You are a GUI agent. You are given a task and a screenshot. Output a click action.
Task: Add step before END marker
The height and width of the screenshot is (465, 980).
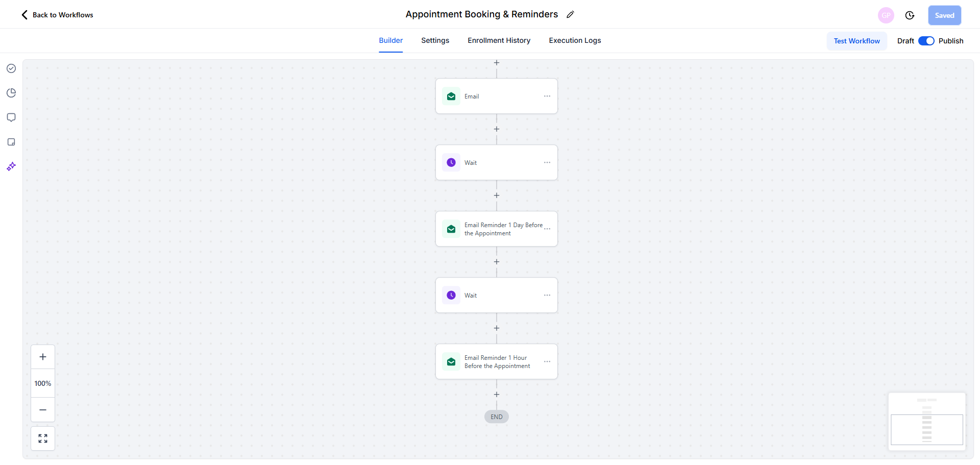coord(496,395)
